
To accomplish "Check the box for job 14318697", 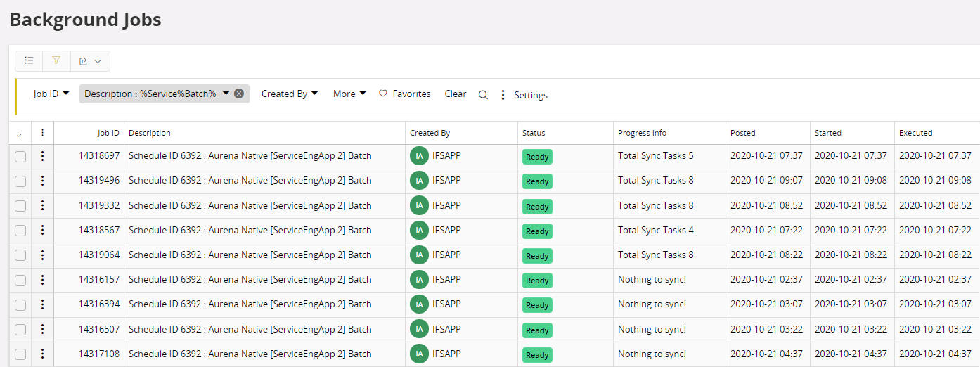I will 20,156.
